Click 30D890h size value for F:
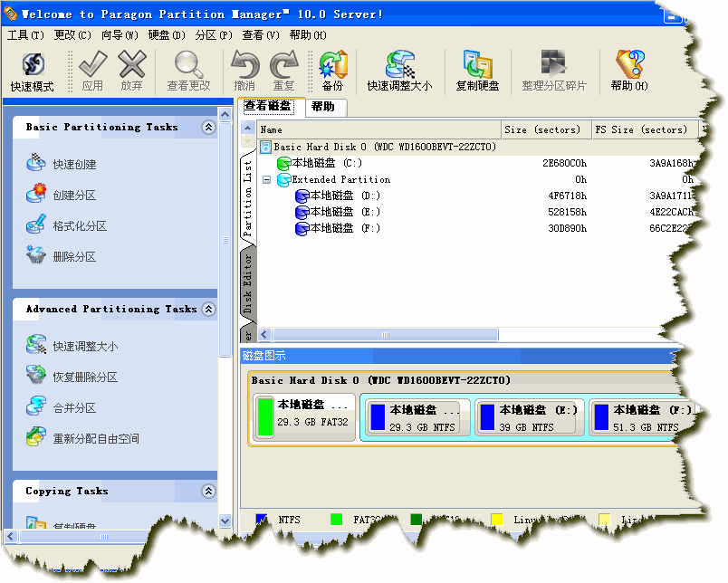The height and width of the screenshot is (583, 728). click(x=568, y=228)
